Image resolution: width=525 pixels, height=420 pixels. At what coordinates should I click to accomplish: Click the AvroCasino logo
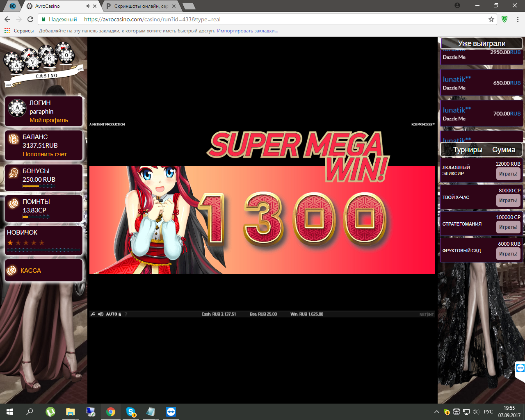(x=43, y=64)
